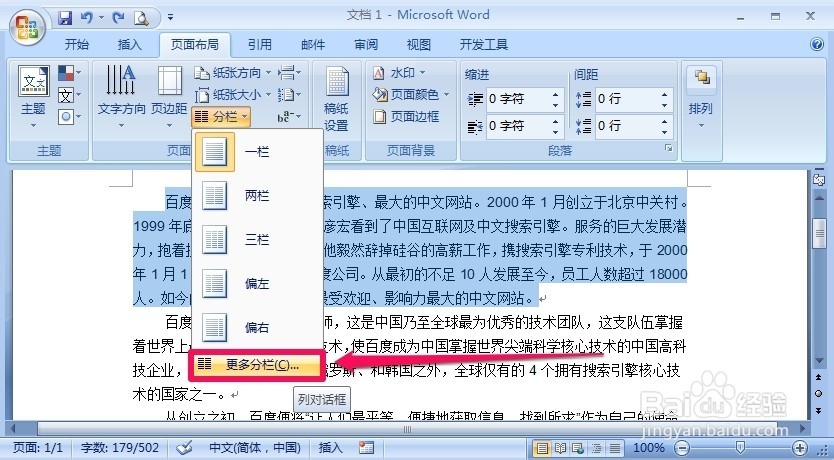Screen dimensions: 834x460
Task: Switch to Full Screen Reading view
Action: [560, 448]
